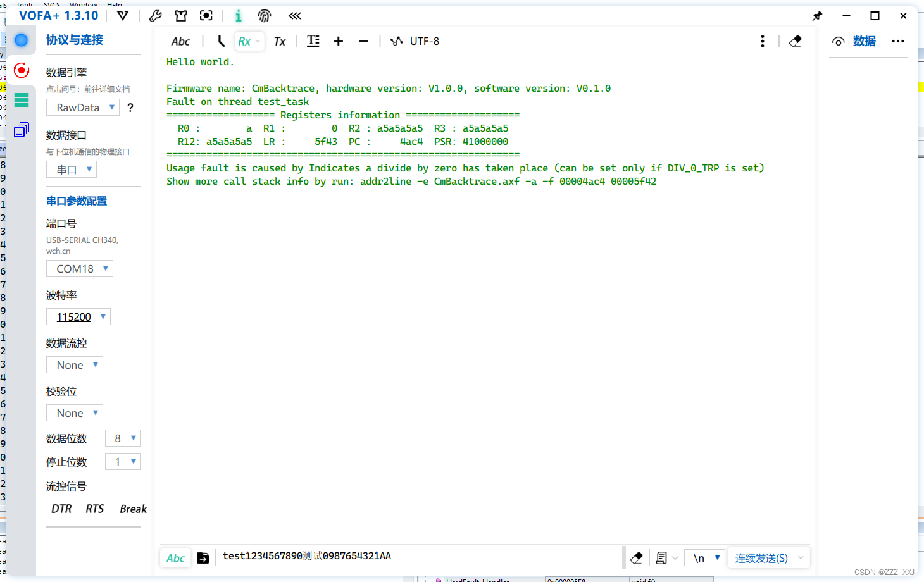Expand the arrow beside 连续发送
This screenshot has height=582, width=924.
coord(801,558)
